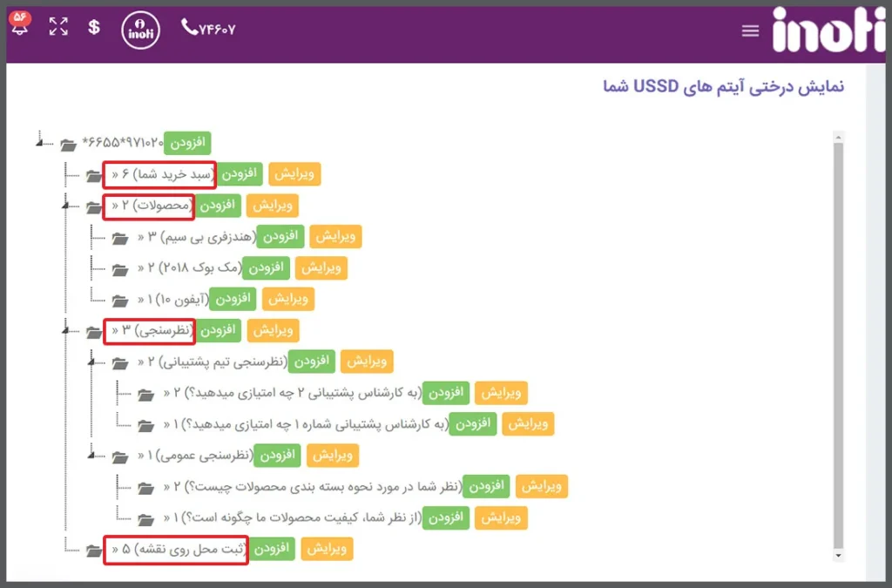Click folder icon beside نظرسنجی تیم پشتیبانی
892x588 pixels.
(x=119, y=362)
